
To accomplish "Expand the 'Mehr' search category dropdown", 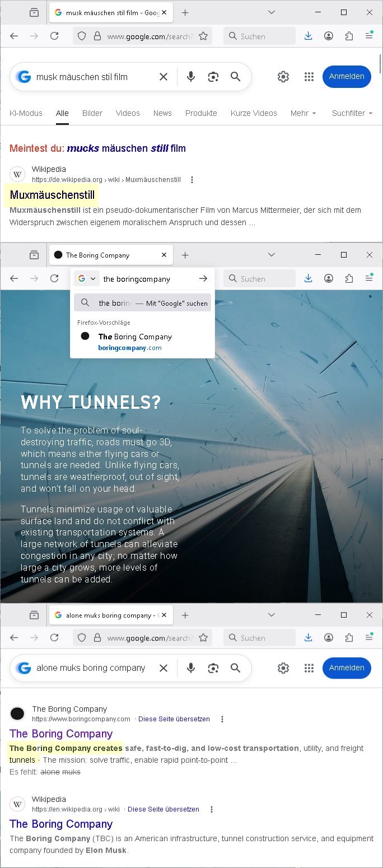I will tap(303, 113).
